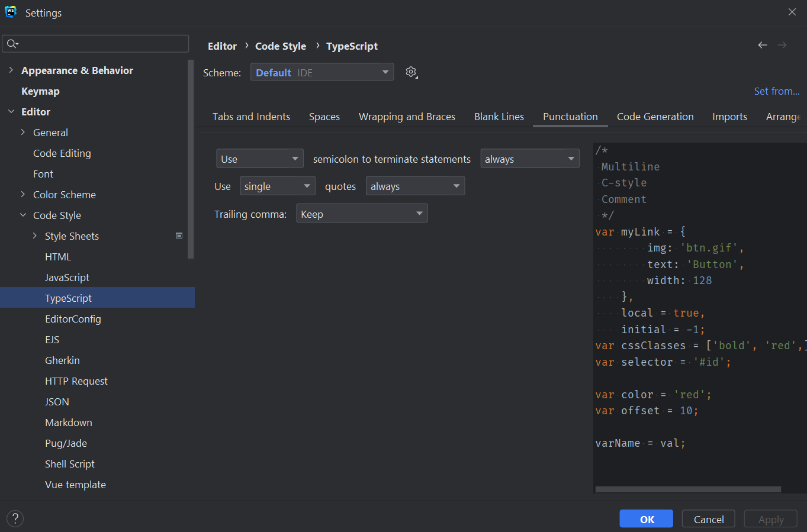The image size is (807, 532).
Task: Click the search magnifier icon
Action: tap(12, 44)
